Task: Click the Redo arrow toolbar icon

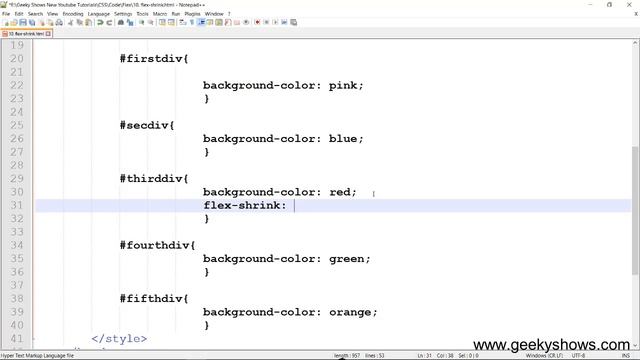Action: pyautogui.click(x=109, y=22)
